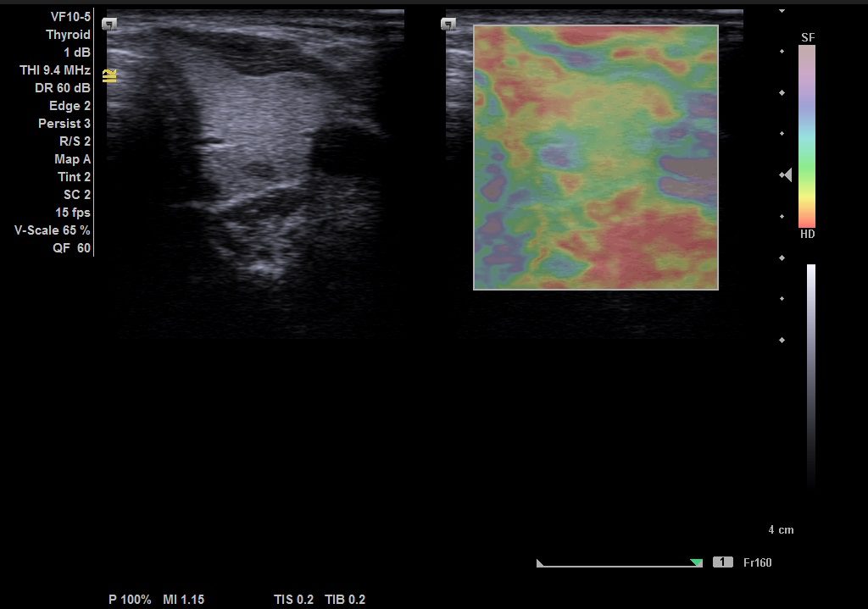Select the yellow focal zone marker
Screen dimensions: 868x609
click(109, 75)
